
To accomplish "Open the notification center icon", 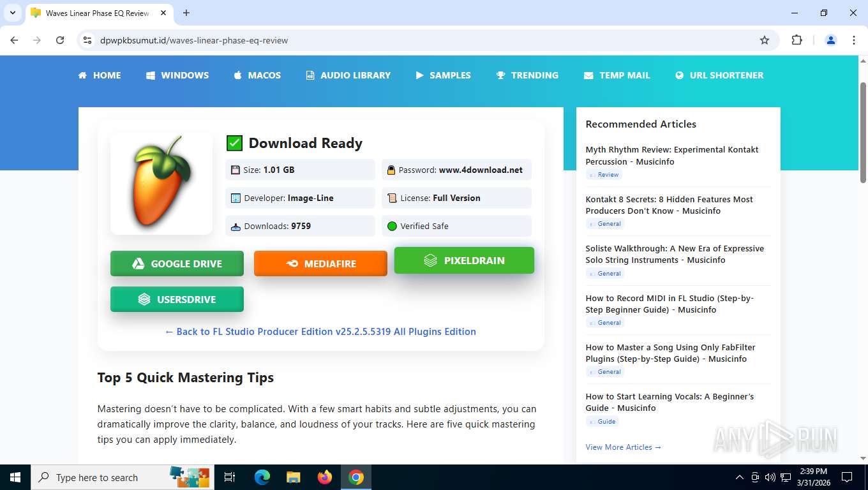I will click(847, 477).
